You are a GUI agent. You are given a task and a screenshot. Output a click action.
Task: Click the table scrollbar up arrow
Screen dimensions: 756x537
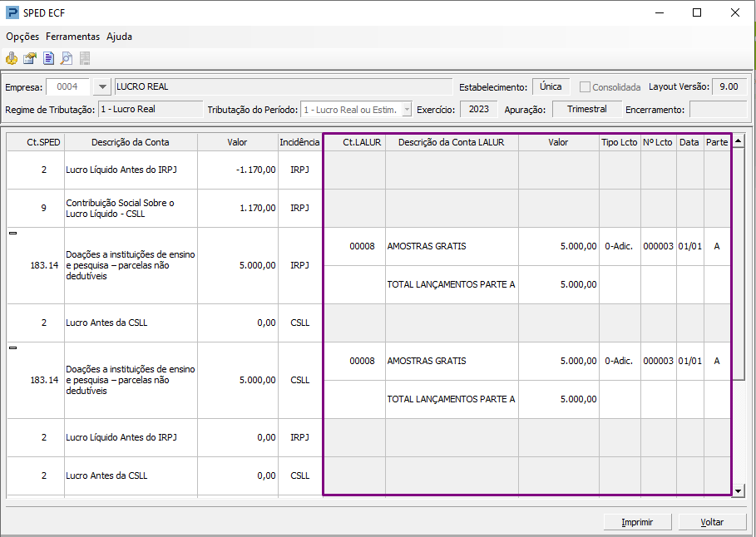pyautogui.click(x=739, y=141)
